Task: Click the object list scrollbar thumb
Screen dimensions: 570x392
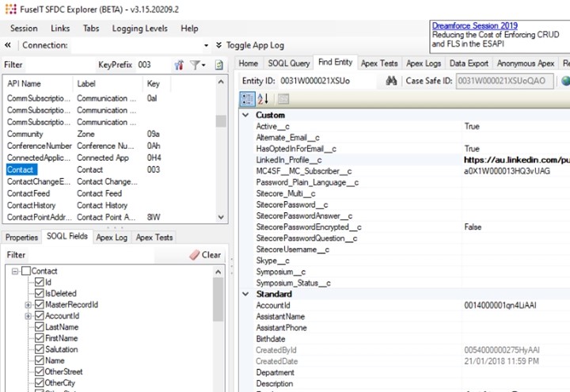Action: [221, 121]
